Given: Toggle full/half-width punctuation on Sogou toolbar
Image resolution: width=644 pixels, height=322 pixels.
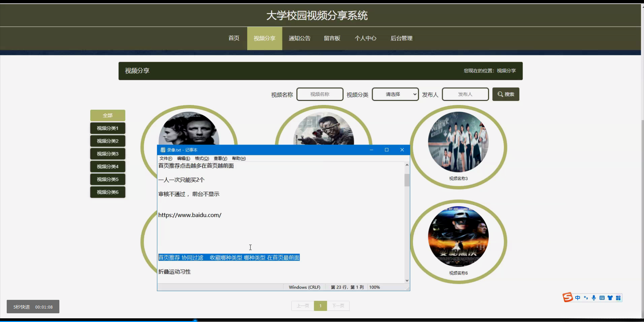Looking at the screenshot, I should coord(586,298).
